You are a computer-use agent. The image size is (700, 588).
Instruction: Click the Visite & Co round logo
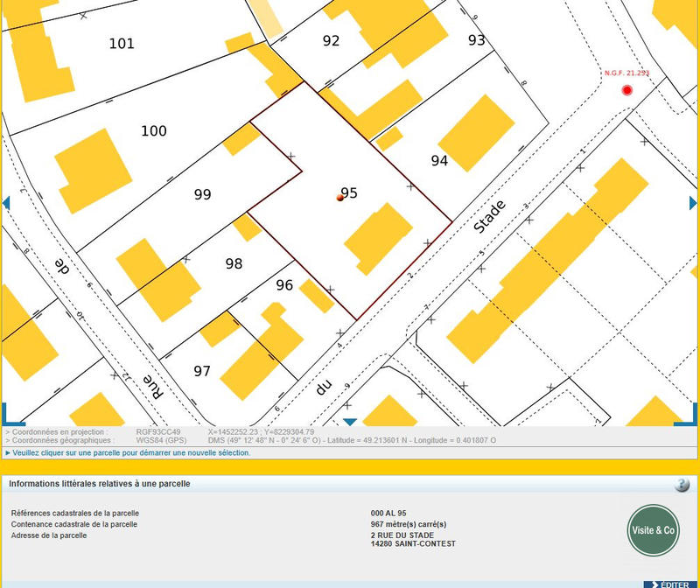click(653, 530)
